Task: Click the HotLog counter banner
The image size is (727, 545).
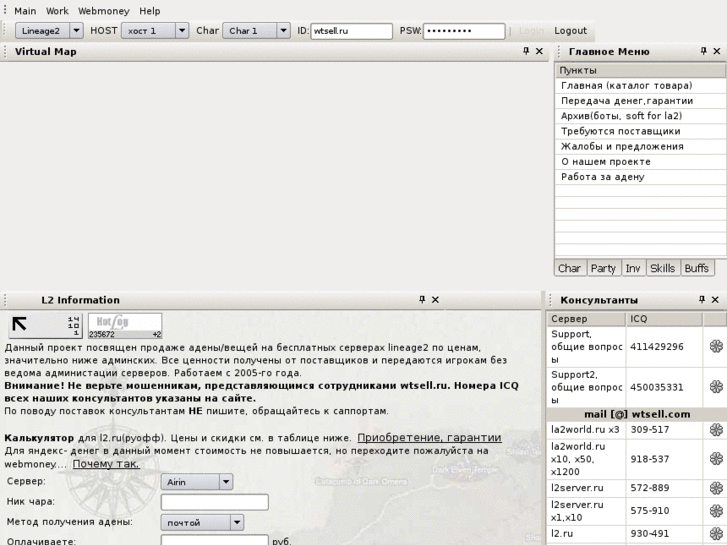Action: pyautogui.click(x=125, y=326)
